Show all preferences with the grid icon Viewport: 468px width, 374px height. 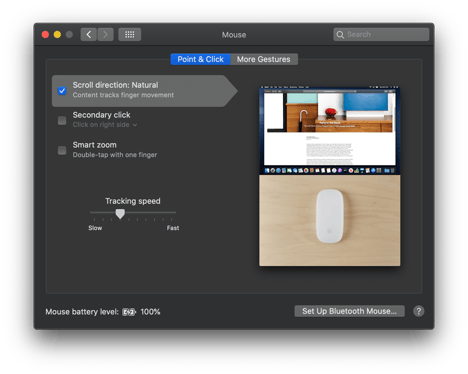click(130, 34)
